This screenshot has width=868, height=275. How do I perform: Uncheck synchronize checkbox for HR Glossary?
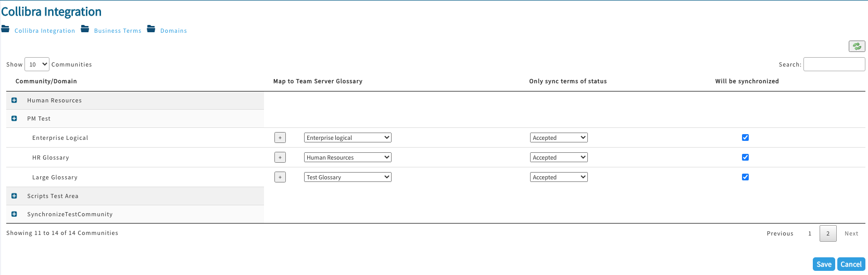[745, 158]
